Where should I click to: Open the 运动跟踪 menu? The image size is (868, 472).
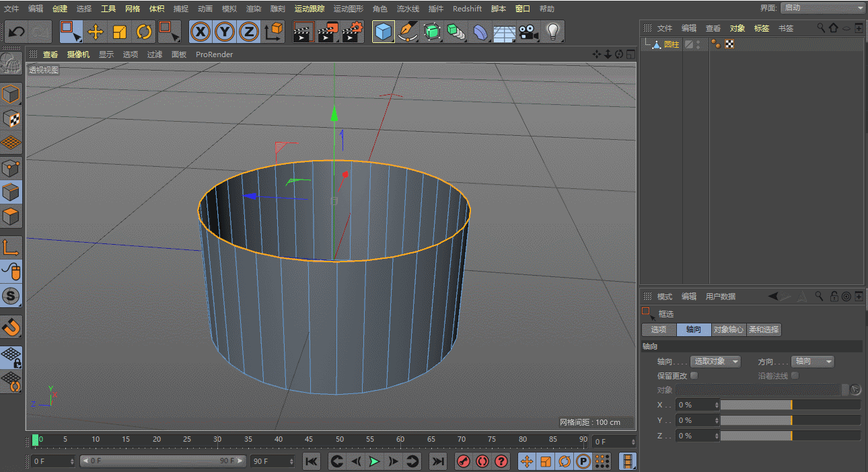[x=309, y=9]
